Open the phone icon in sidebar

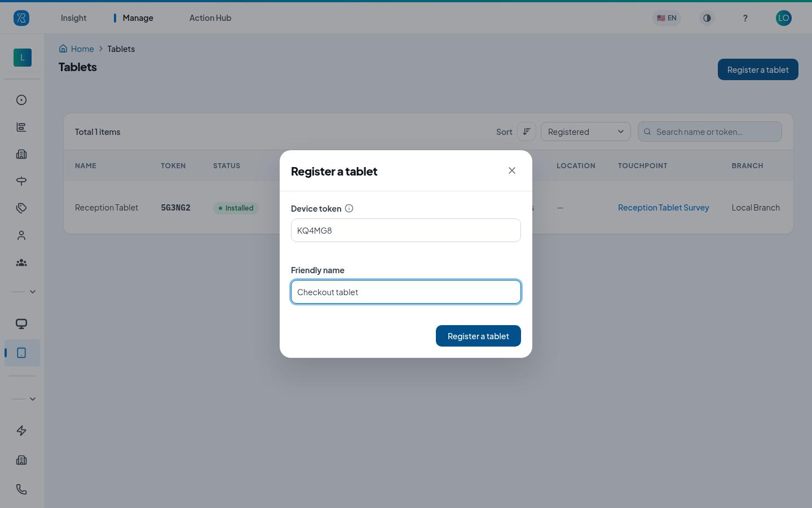tap(21, 489)
